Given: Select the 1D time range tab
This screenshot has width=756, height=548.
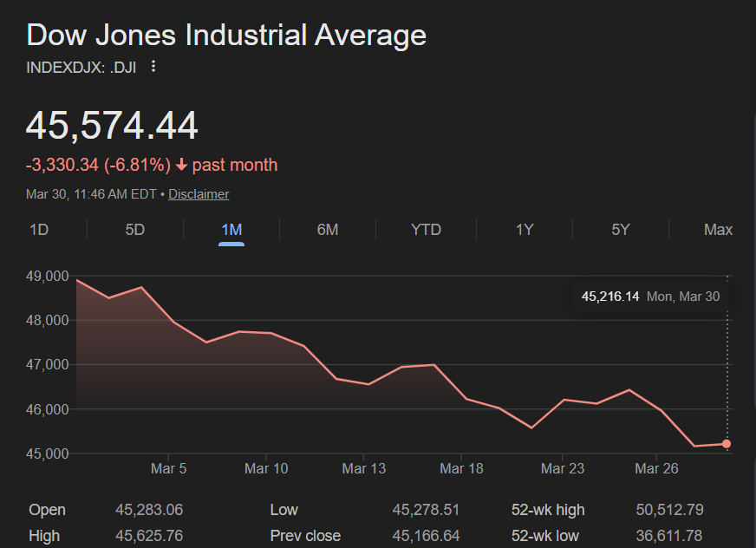Looking at the screenshot, I should coord(39,230).
